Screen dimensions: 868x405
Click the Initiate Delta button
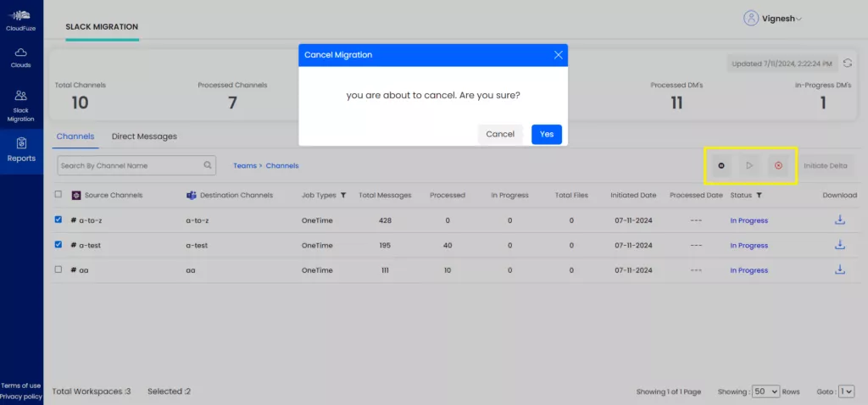(826, 165)
